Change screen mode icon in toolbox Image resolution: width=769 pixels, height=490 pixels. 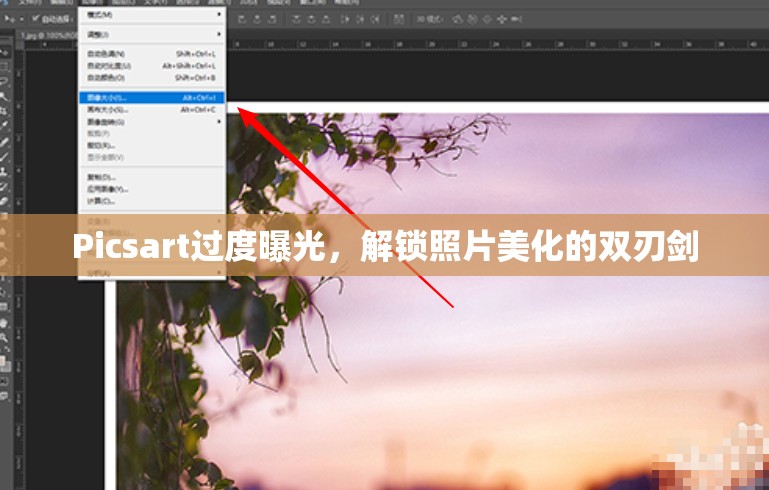click(5, 395)
